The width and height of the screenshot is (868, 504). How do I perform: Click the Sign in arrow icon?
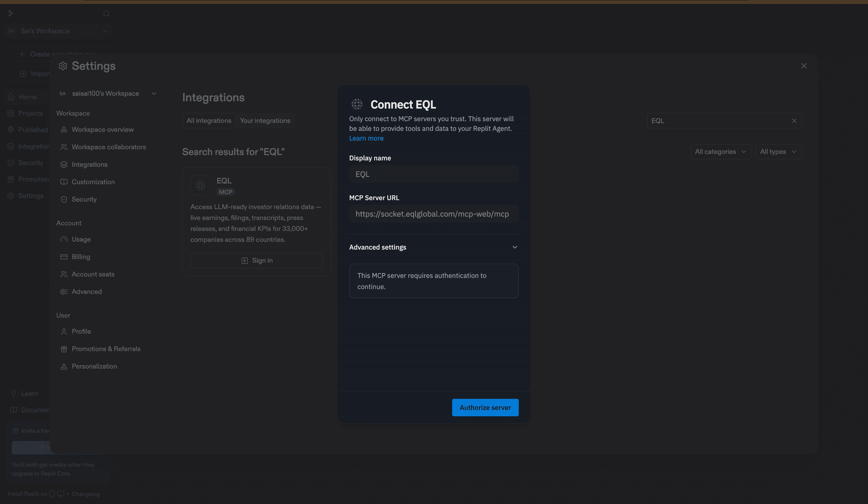244,261
